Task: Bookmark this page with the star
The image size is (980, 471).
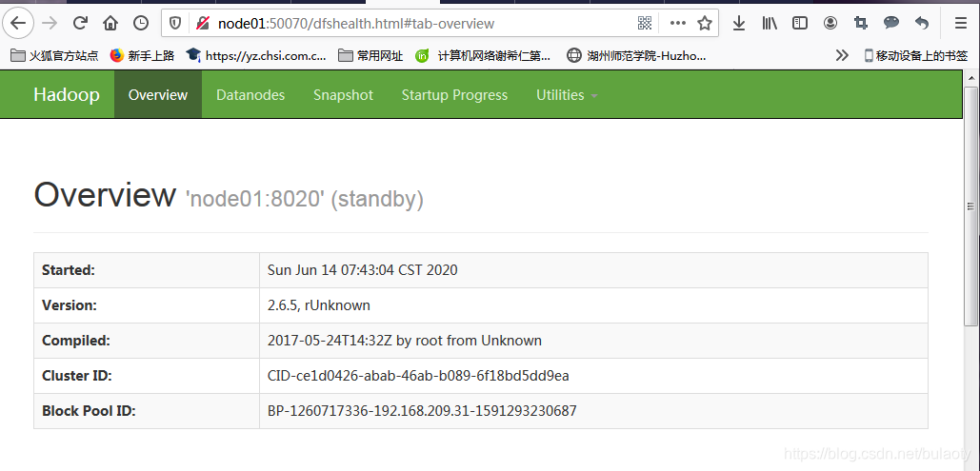Action: 705,24
